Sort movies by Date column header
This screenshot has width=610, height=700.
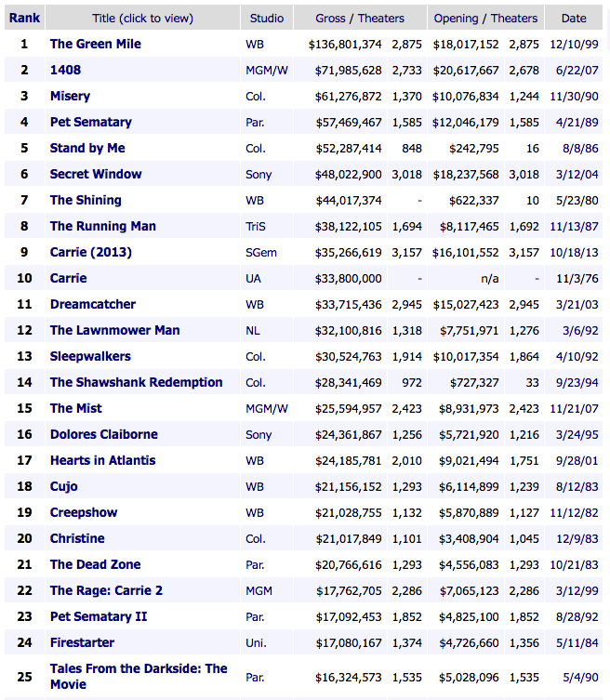[x=574, y=18]
